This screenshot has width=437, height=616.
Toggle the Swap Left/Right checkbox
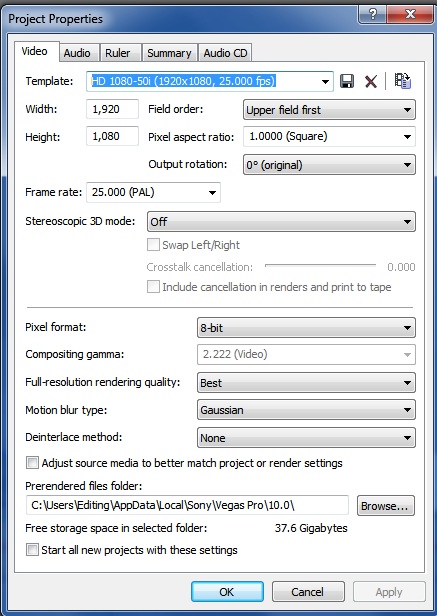pyautogui.click(x=153, y=245)
